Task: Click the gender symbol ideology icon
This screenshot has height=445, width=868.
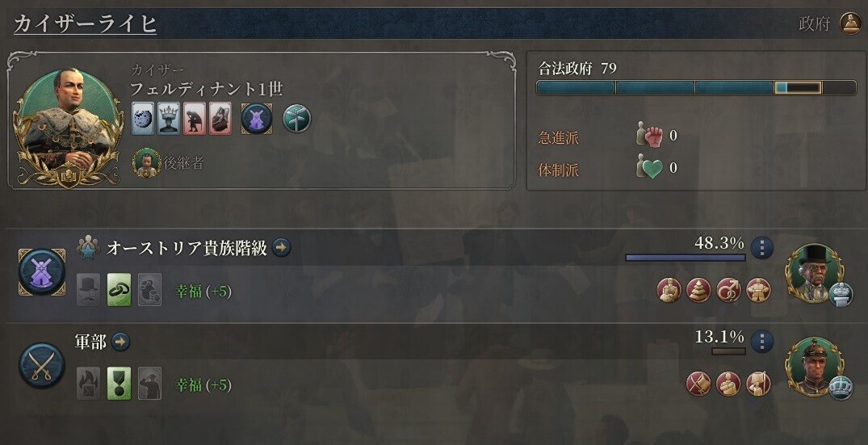Action: [728, 290]
